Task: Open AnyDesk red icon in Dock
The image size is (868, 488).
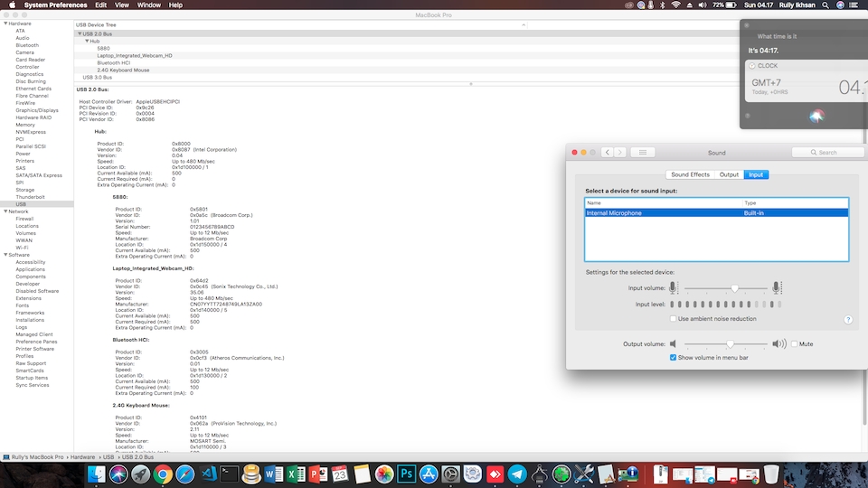Action: [x=495, y=474]
